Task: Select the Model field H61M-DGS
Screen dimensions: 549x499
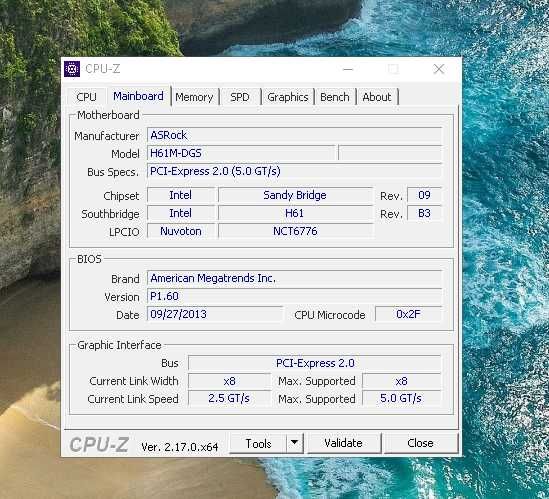Action: pos(241,153)
